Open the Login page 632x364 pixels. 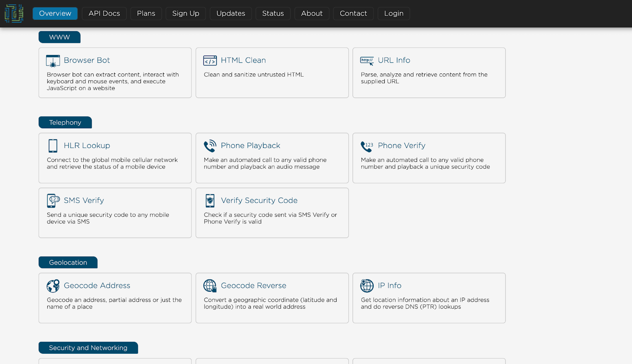point(393,13)
